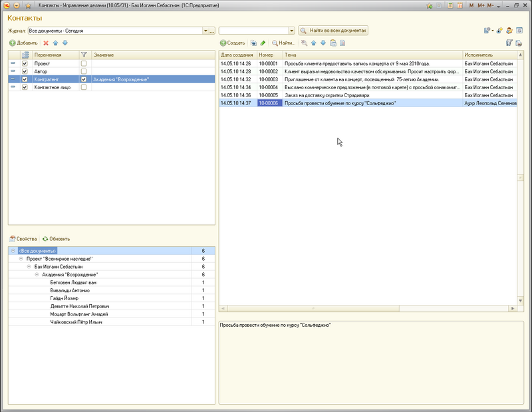Open the search combo box dropdown arrow

(292, 31)
